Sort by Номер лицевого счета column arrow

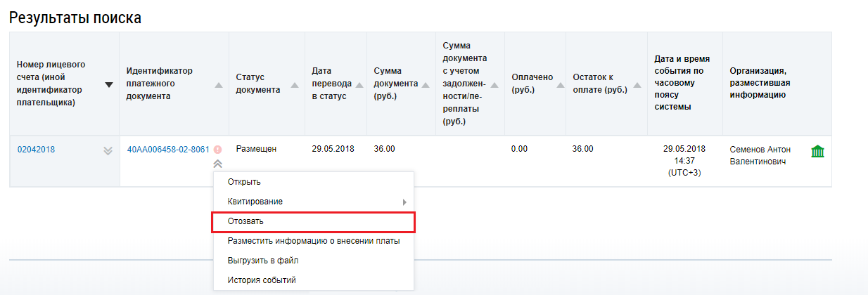click(108, 85)
